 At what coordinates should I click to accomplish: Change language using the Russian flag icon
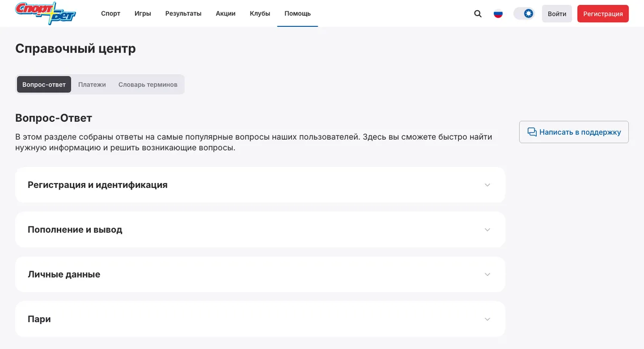498,13
